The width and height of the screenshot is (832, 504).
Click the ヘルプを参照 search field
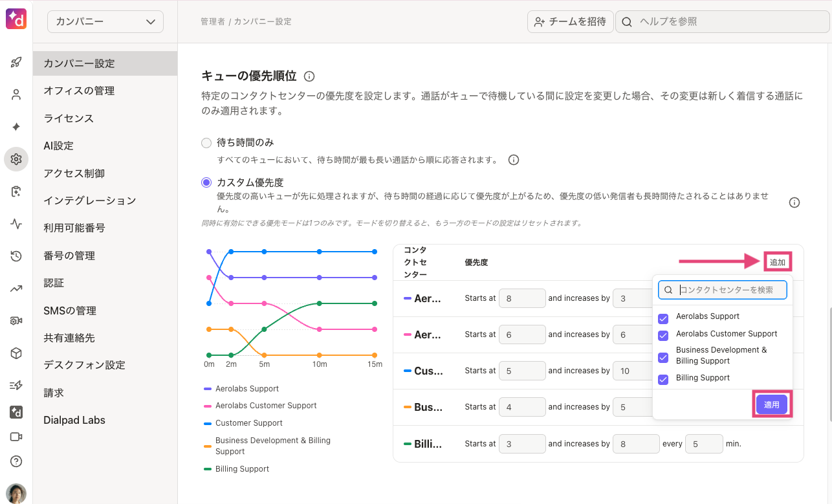click(x=722, y=21)
